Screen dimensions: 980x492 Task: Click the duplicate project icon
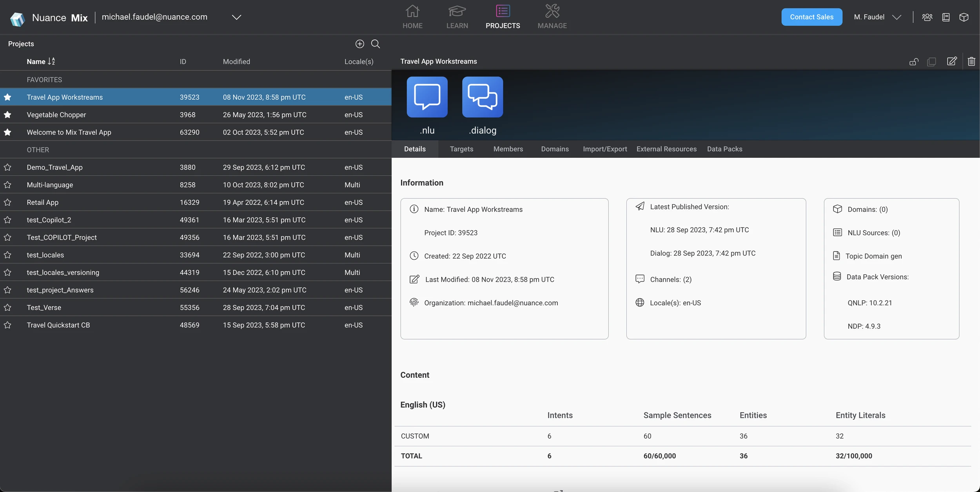click(931, 62)
